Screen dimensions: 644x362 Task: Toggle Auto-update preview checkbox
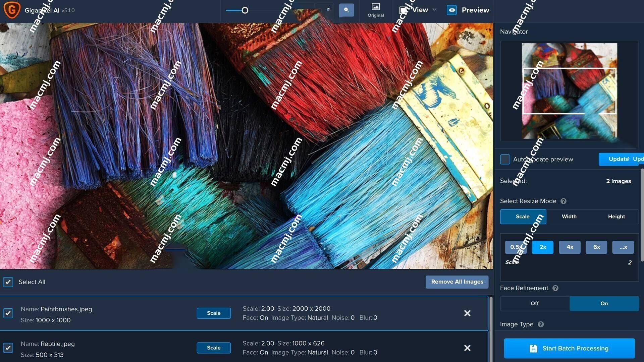505,159
